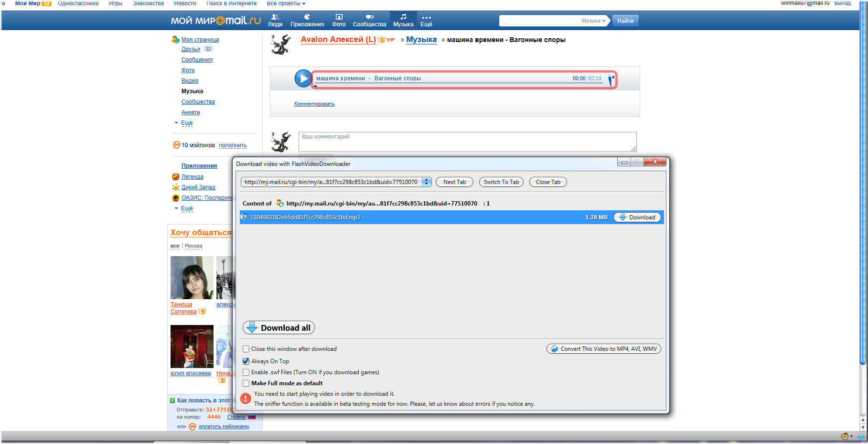The width and height of the screenshot is (868, 444).
Task: Click the пополнить mailiki link
Action: pyautogui.click(x=233, y=145)
